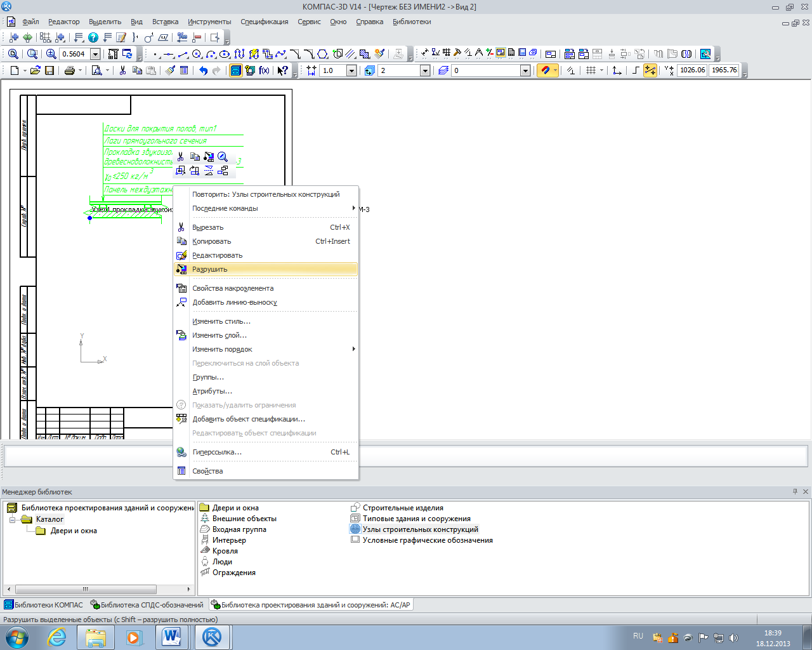
Task: Open the zoom factor 0.5604 dropdown
Action: point(95,54)
